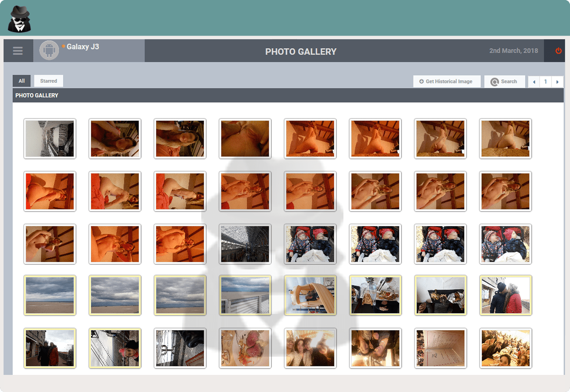The height and width of the screenshot is (392, 570).
Task: Click the Galaxy J3 device name
Action: (83, 46)
